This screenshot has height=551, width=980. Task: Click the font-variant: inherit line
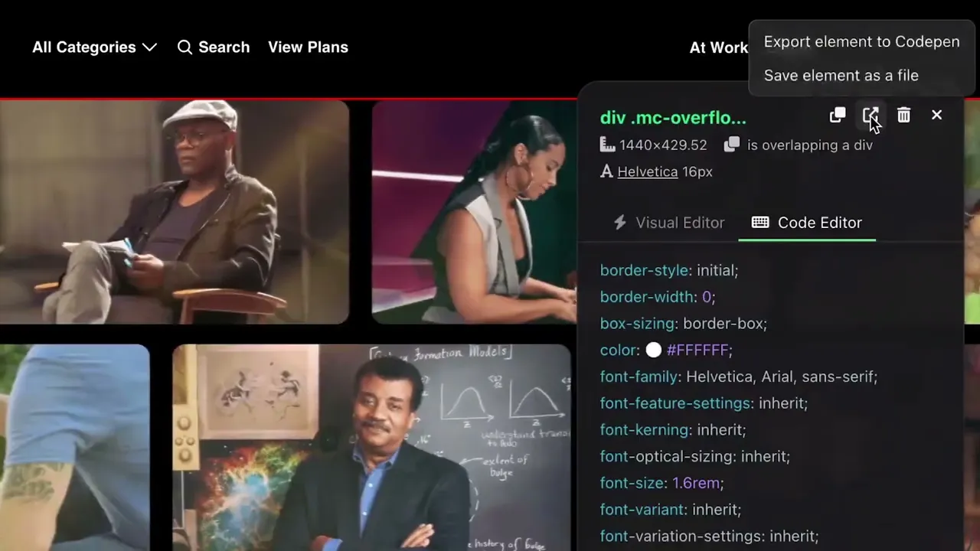[x=671, y=510]
